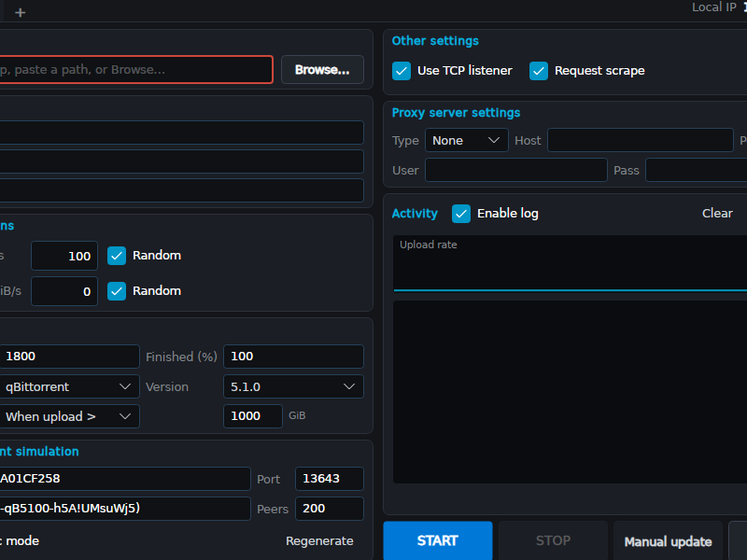Click the proxy User field
The width and height of the screenshot is (747, 560).
516,171
